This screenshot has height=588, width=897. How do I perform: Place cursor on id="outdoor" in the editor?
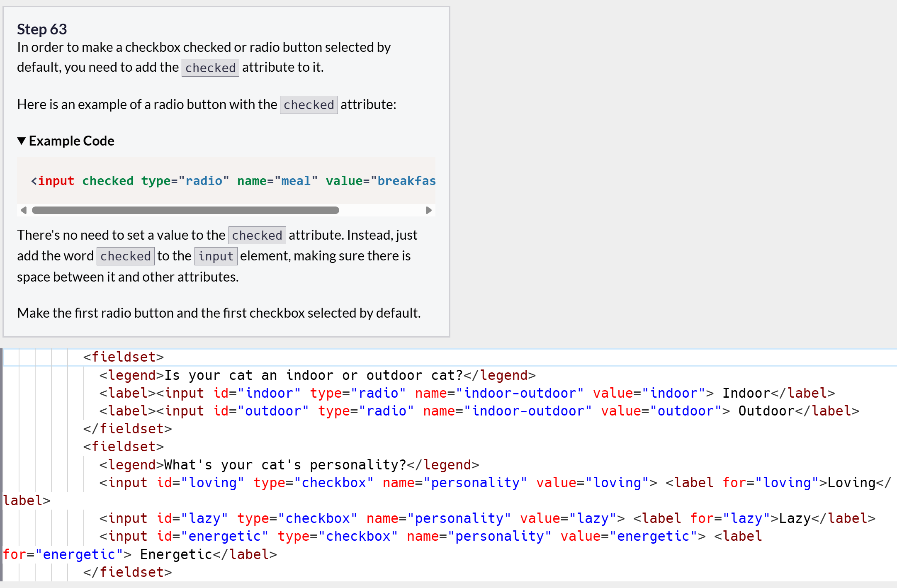261,411
